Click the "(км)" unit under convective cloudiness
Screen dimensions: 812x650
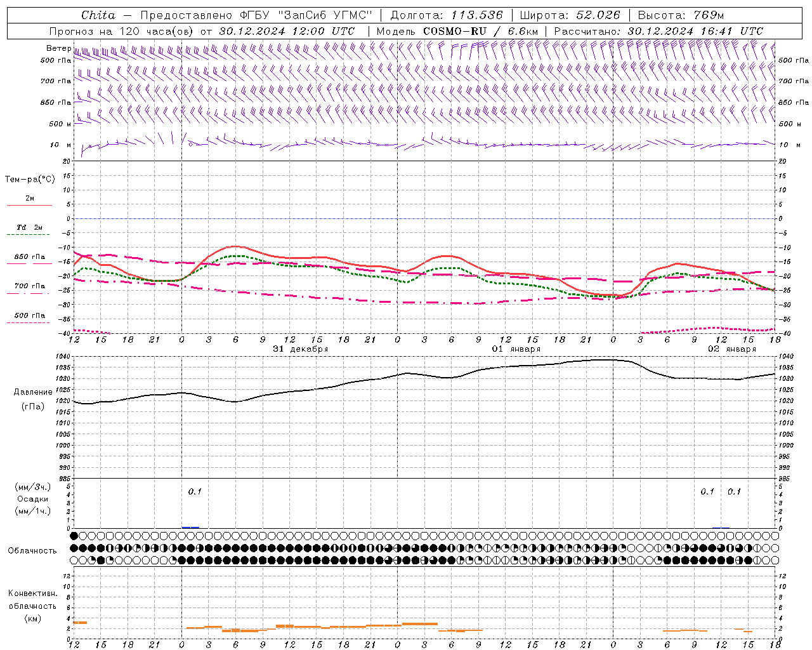click(32, 618)
